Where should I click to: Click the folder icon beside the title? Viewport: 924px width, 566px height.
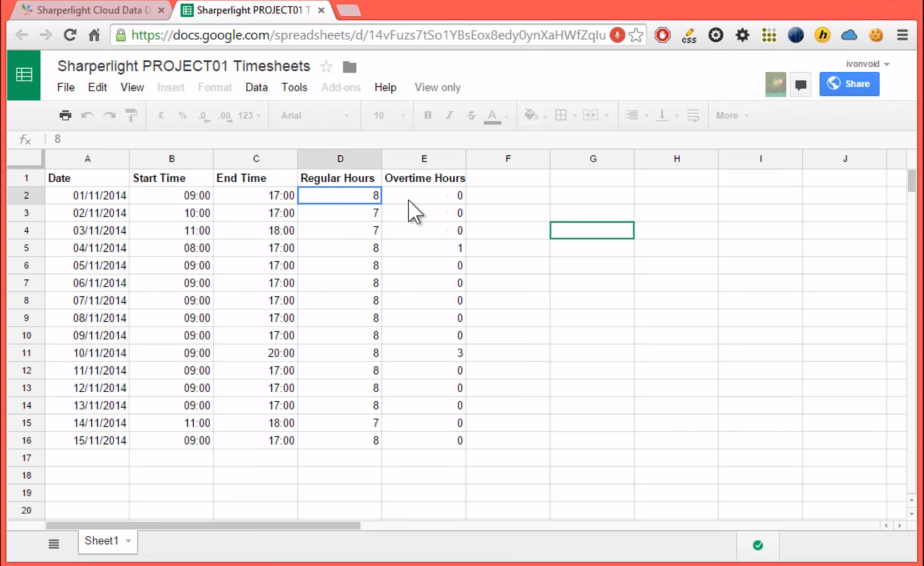tap(349, 67)
